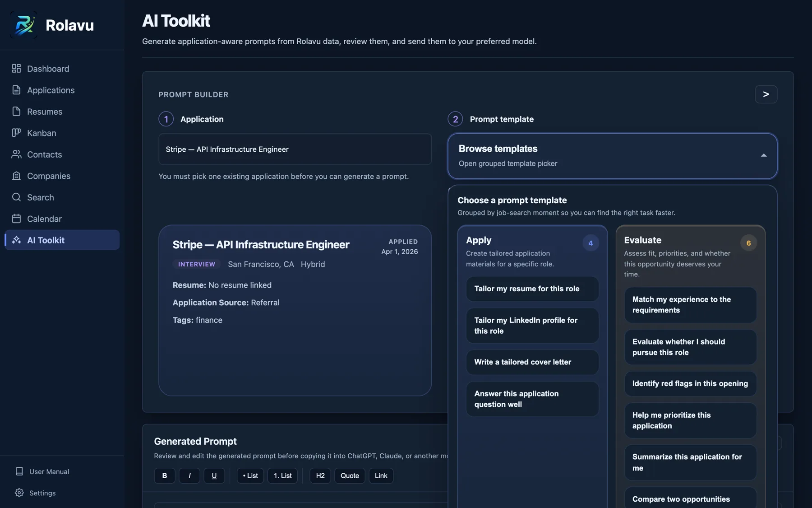
Task: Toggle underline formatting
Action: [x=214, y=475]
